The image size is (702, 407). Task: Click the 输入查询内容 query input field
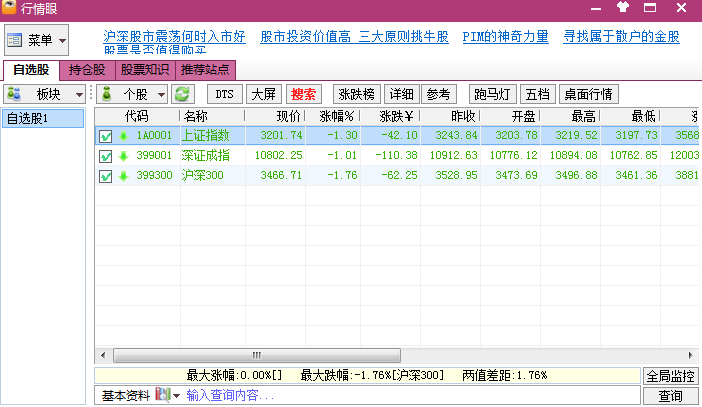coord(411,396)
